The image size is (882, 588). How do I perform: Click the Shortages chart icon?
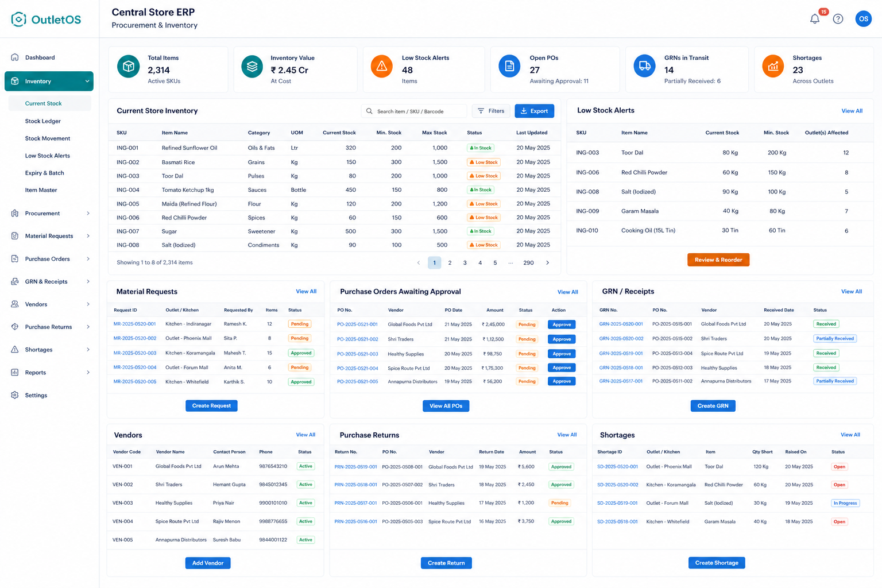point(773,67)
